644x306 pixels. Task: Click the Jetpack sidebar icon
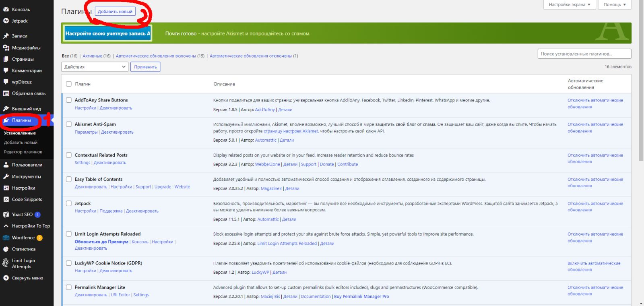point(6,21)
